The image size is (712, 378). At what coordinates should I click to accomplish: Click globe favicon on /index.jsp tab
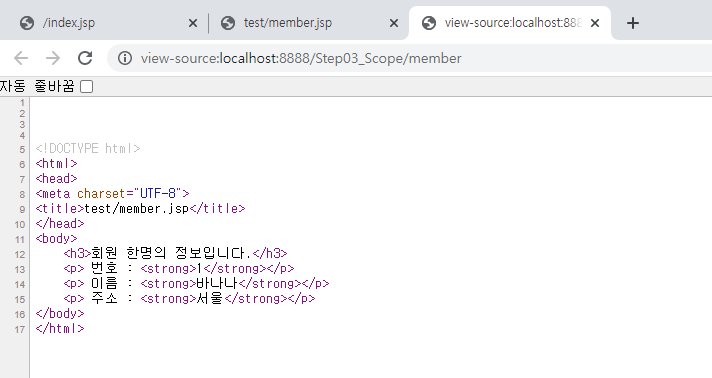click(27, 23)
